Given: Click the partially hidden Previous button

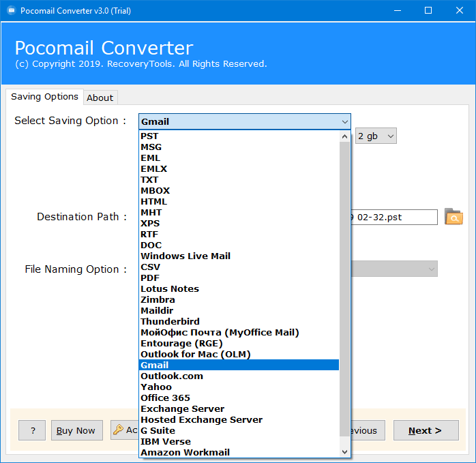Looking at the screenshot, I should tap(368, 430).
